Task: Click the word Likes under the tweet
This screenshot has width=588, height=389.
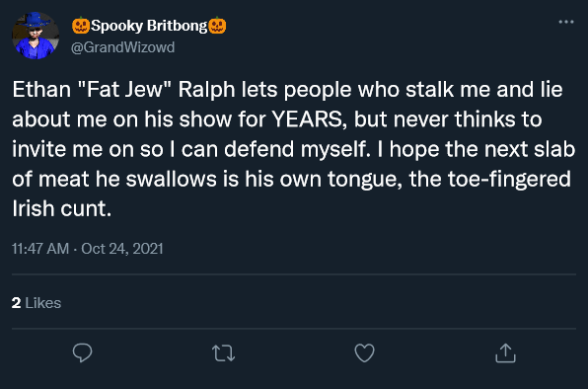Action: pos(43,303)
